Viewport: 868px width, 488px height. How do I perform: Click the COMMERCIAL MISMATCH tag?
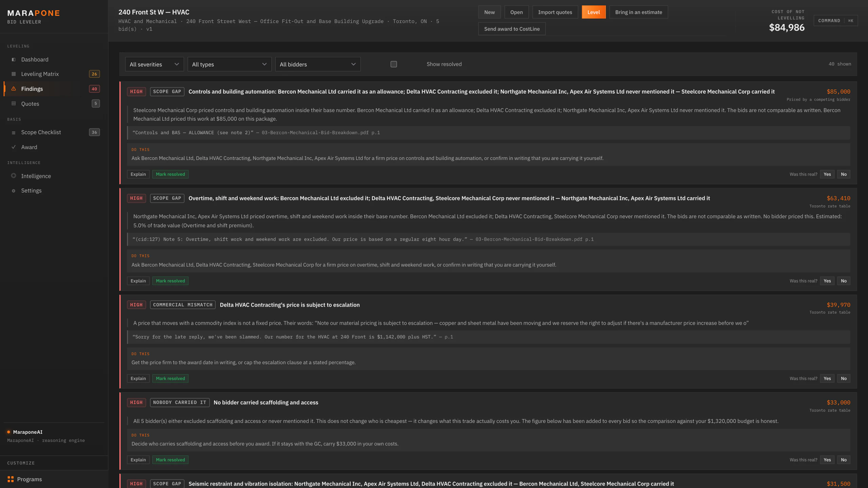coord(183,305)
